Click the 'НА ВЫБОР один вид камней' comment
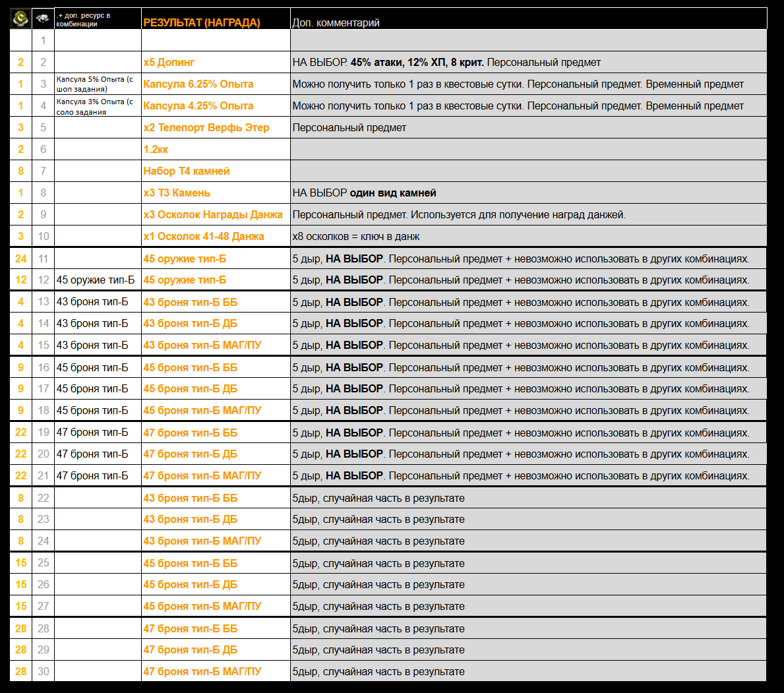The height and width of the screenshot is (693, 784). 364,193
